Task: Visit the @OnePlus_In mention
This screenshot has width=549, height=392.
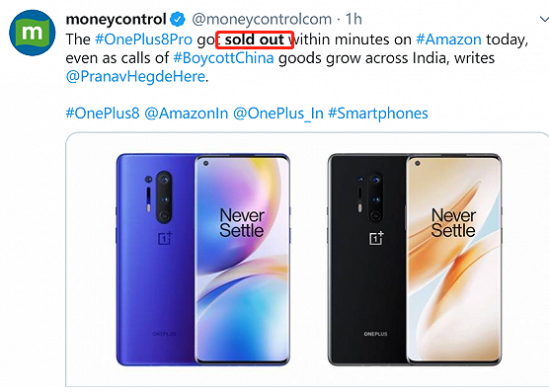Action: [278, 113]
